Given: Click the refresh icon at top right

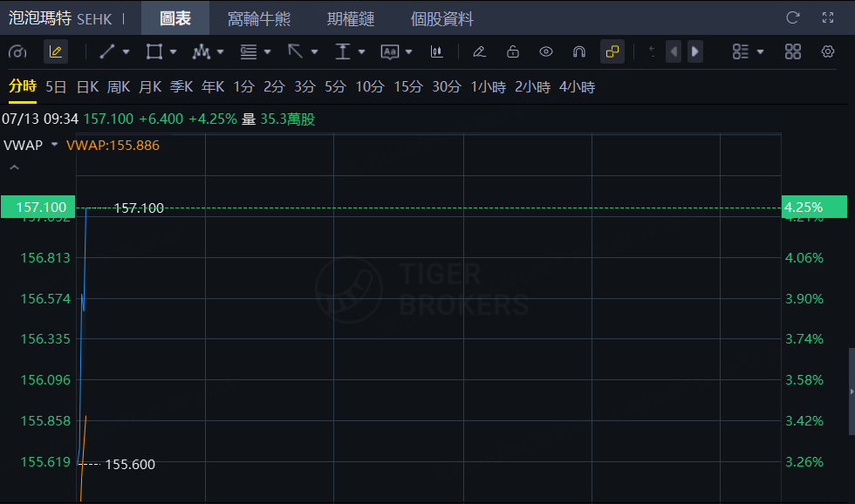Looking at the screenshot, I should tap(793, 18).
